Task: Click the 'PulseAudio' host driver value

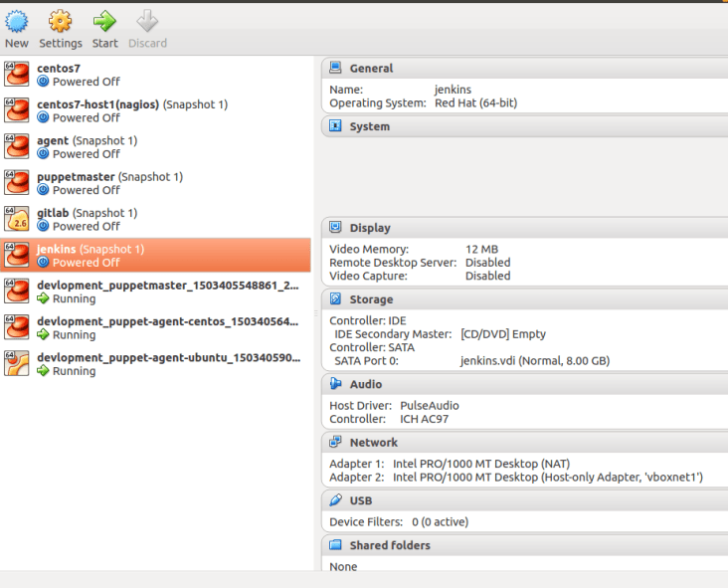Action: coord(430,406)
